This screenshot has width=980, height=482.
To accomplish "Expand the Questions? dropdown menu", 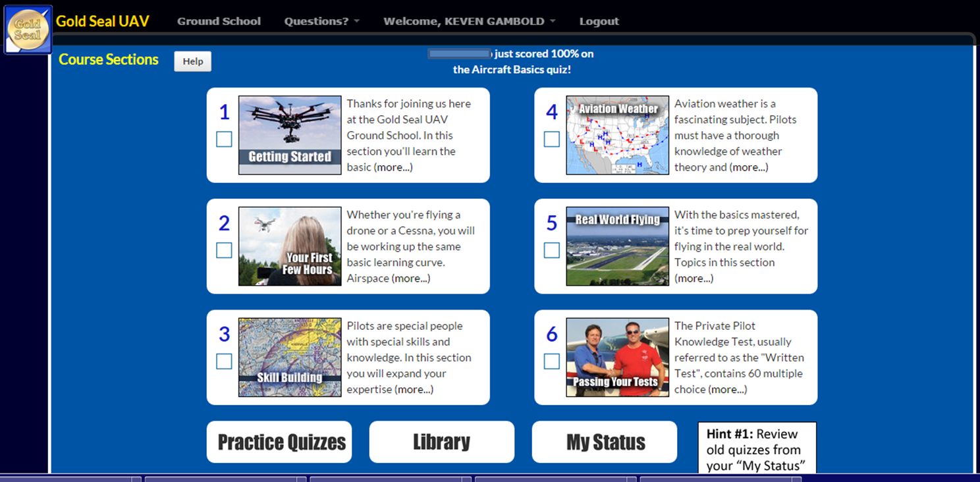I will coord(321,21).
